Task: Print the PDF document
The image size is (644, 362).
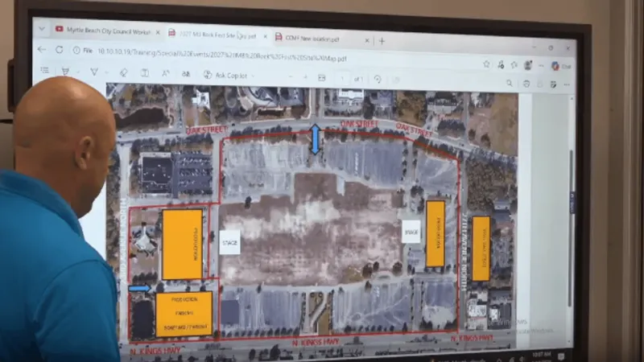Action: (526, 84)
